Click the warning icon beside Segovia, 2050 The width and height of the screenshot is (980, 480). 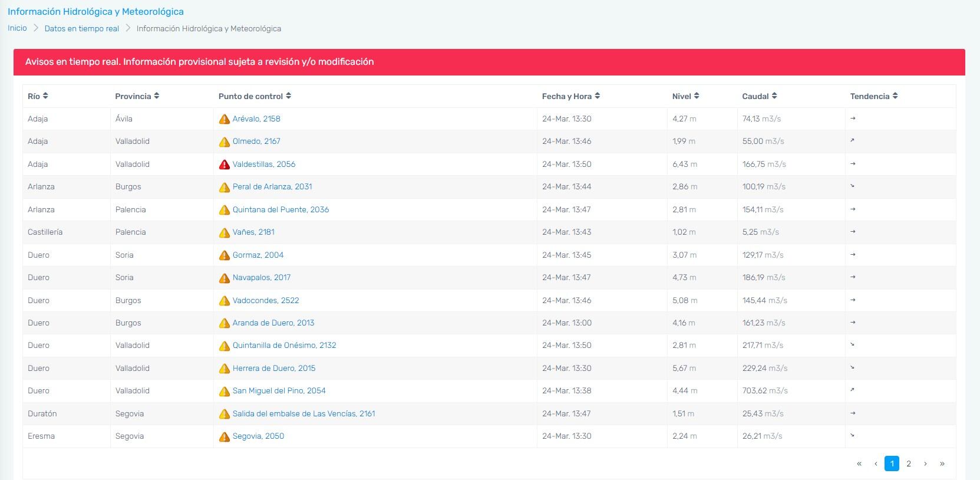tap(224, 436)
